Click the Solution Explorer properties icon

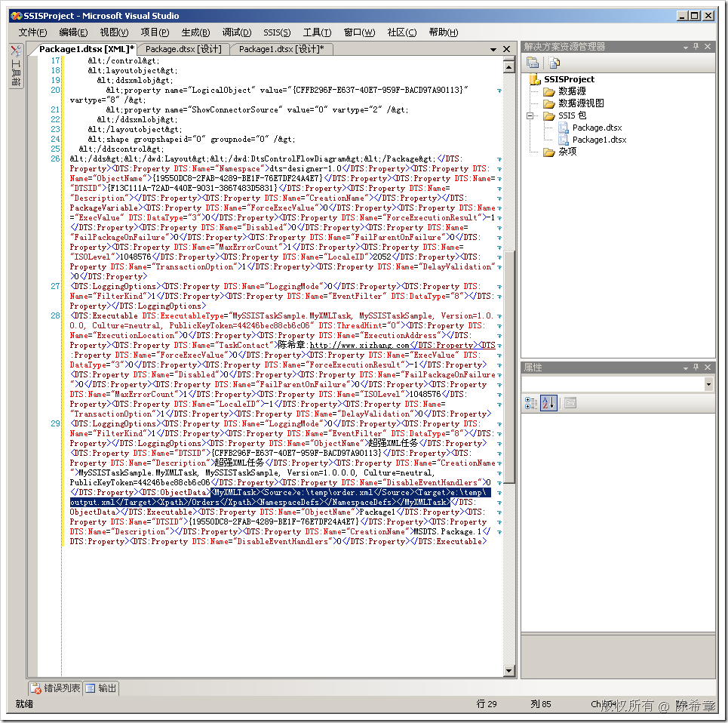coord(533,62)
